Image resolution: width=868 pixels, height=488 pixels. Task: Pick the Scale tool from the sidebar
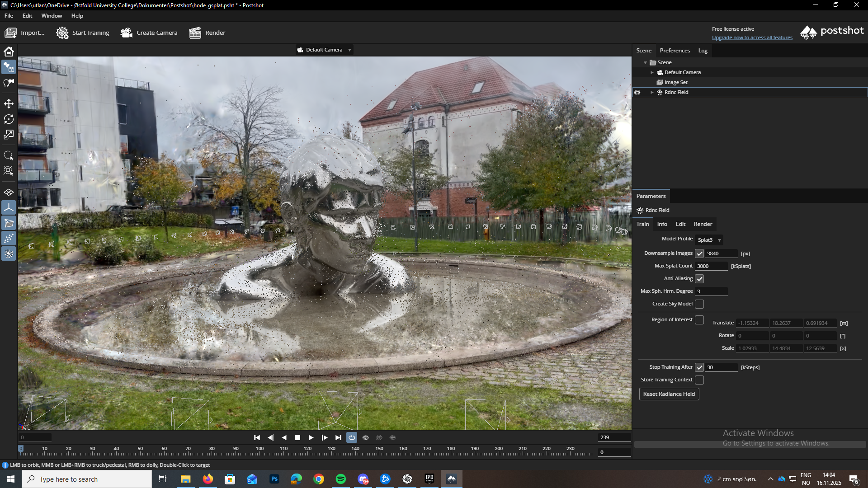click(8, 135)
